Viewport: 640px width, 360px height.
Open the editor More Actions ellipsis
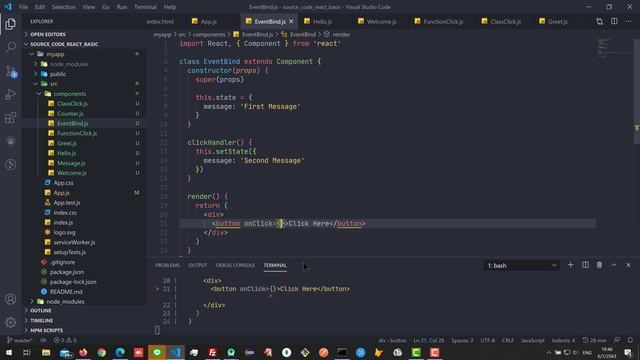628,21
